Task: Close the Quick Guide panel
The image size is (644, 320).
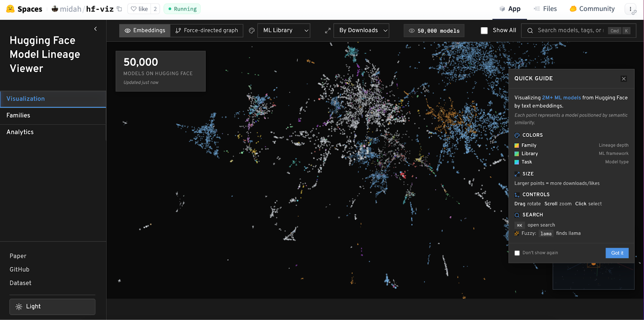Action: coord(623,79)
